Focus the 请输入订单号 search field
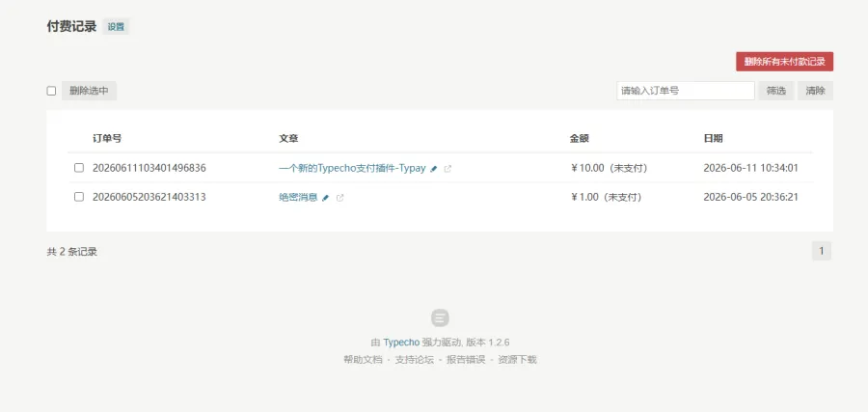The image size is (868, 412). click(x=686, y=91)
